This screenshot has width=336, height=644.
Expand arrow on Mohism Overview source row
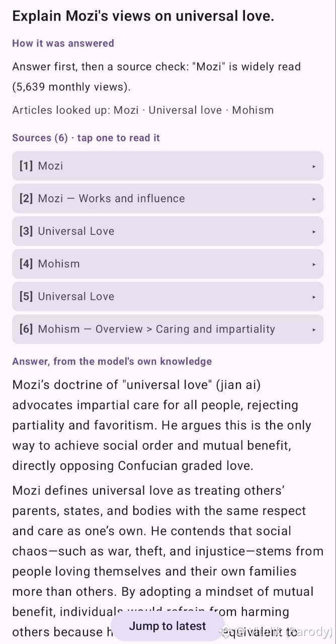[x=314, y=330]
